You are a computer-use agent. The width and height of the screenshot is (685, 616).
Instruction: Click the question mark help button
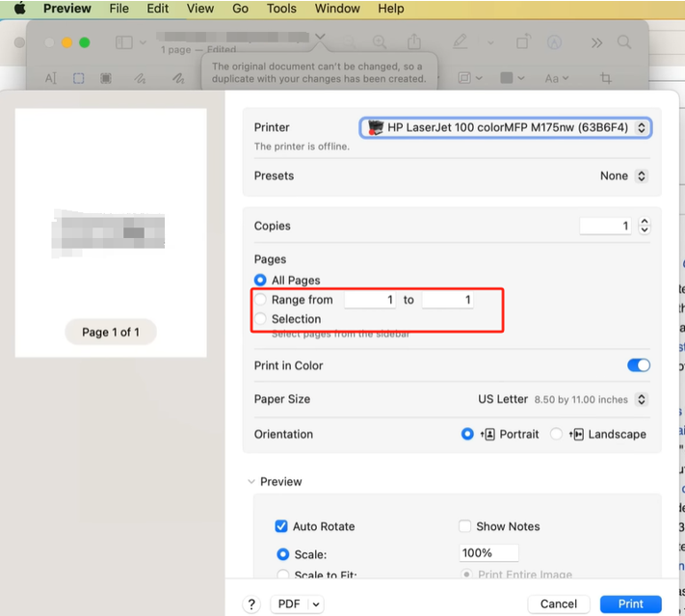click(x=252, y=603)
